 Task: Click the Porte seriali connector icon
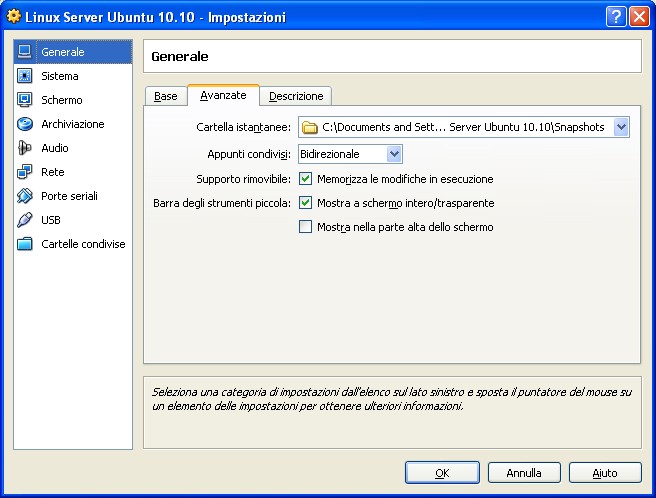coord(25,195)
